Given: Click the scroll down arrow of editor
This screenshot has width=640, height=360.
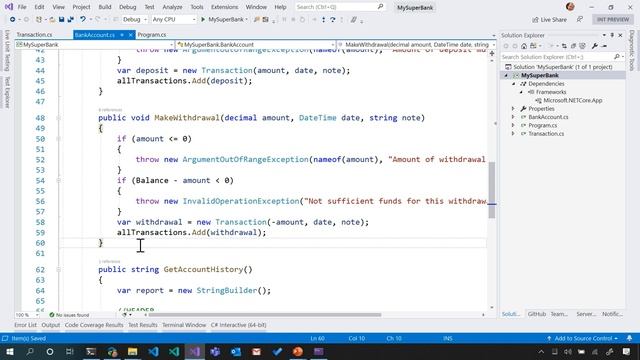Looking at the screenshot, I should [x=491, y=307].
